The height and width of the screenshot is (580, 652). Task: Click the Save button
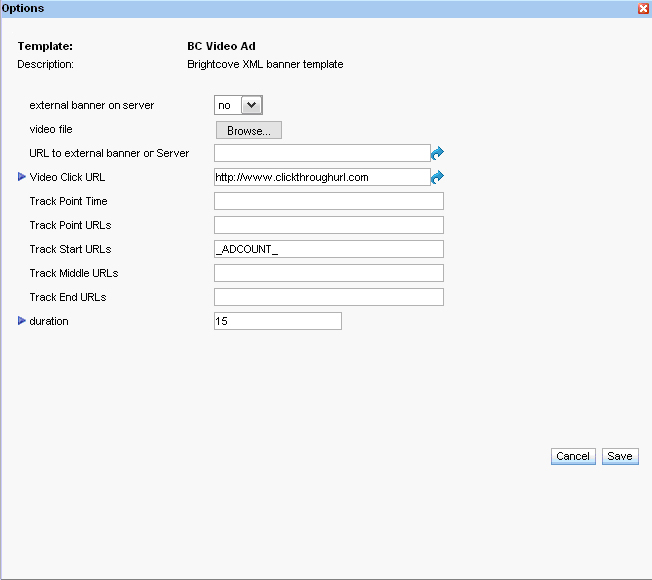(x=620, y=456)
